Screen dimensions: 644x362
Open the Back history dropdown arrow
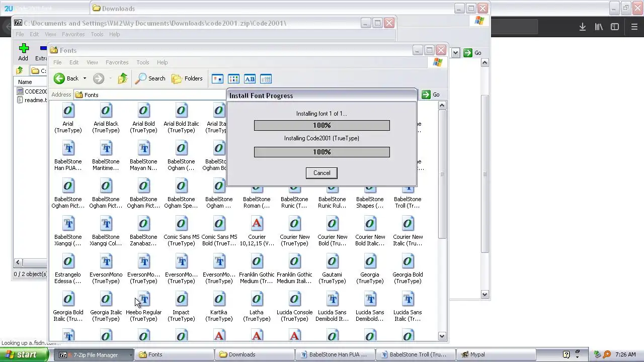coord(85,78)
